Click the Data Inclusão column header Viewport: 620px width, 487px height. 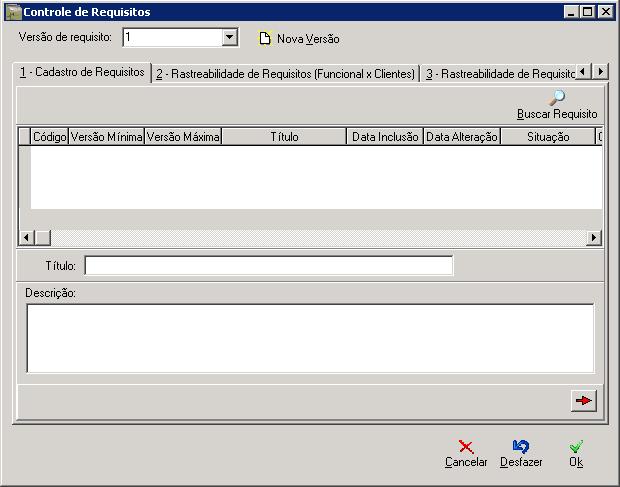pyautogui.click(x=385, y=137)
